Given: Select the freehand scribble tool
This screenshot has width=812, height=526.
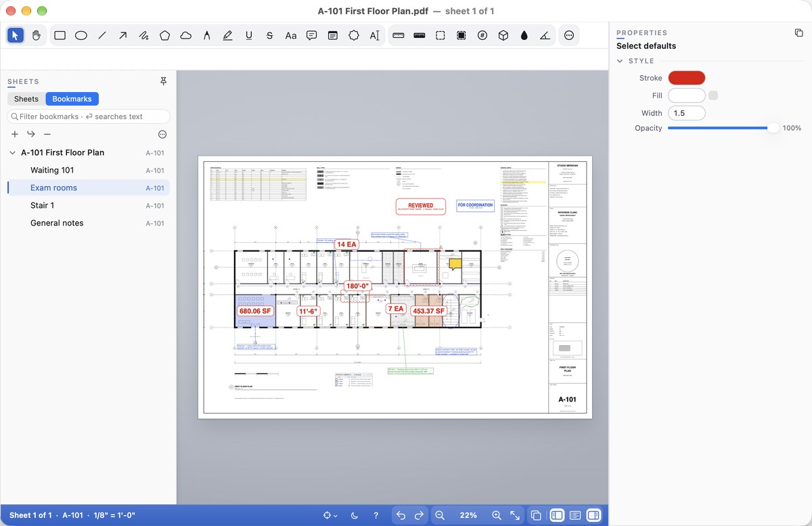Looking at the screenshot, I should (x=144, y=35).
